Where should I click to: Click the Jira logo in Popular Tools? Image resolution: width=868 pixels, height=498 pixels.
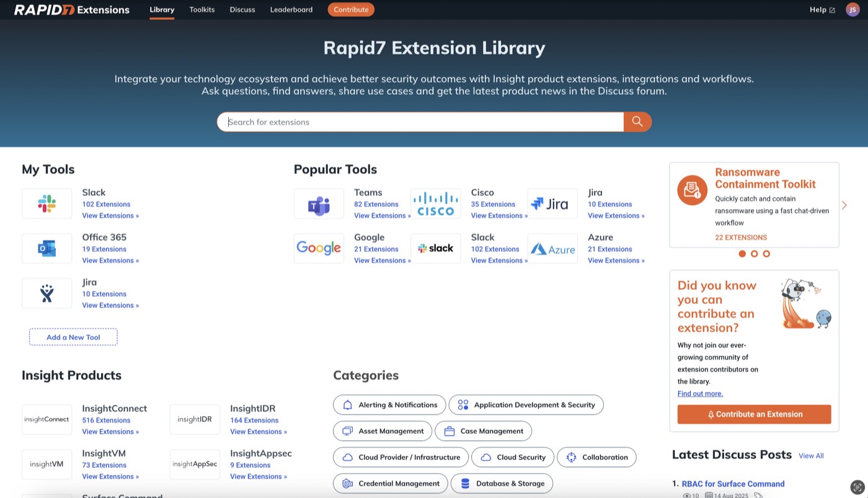pos(552,203)
